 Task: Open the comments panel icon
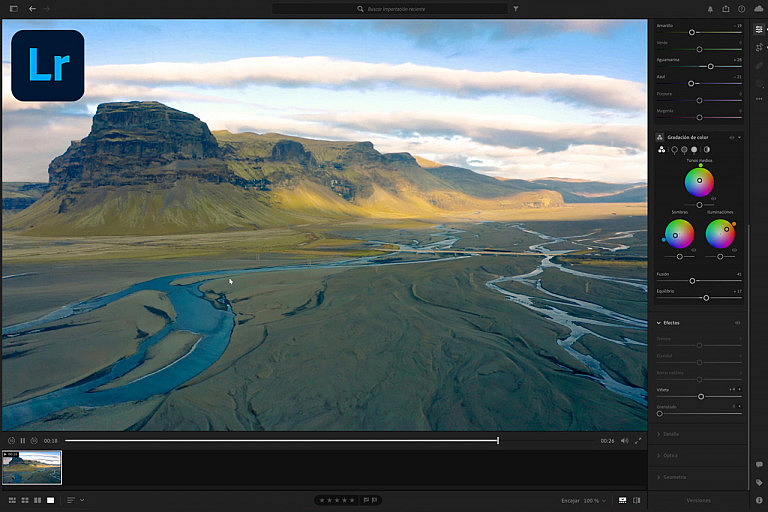coord(759,465)
